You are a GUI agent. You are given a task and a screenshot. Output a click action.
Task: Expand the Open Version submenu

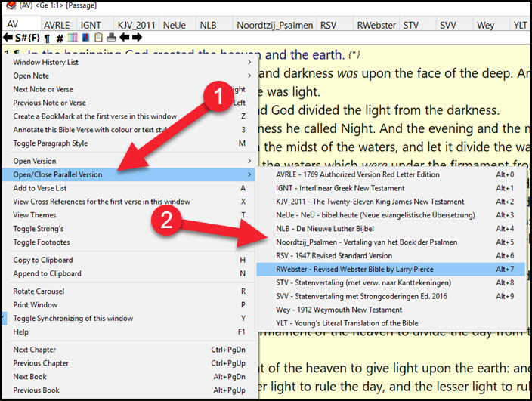(129, 161)
